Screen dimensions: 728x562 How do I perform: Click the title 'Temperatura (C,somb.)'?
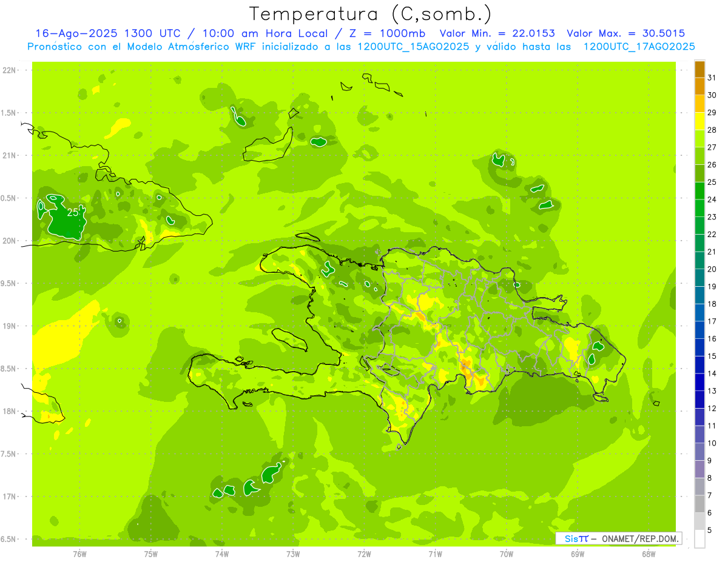tap(370, 14)
